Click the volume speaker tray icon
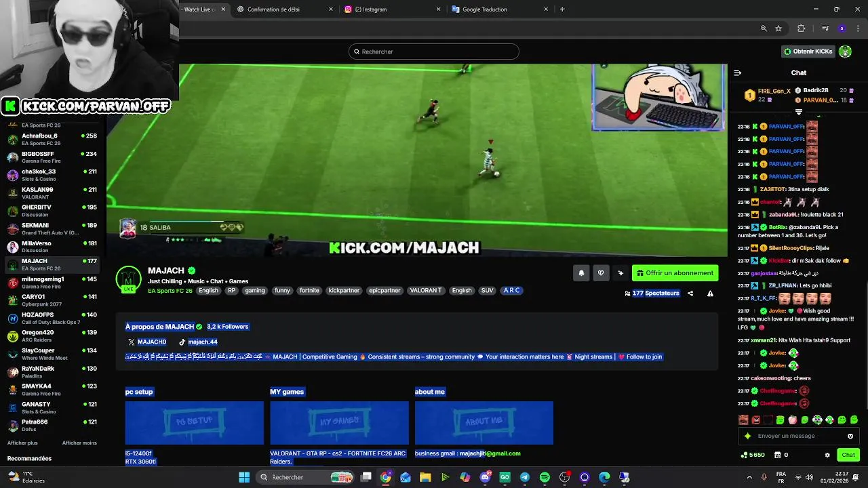This screenshot has height=488, width=868. point(810,477)
